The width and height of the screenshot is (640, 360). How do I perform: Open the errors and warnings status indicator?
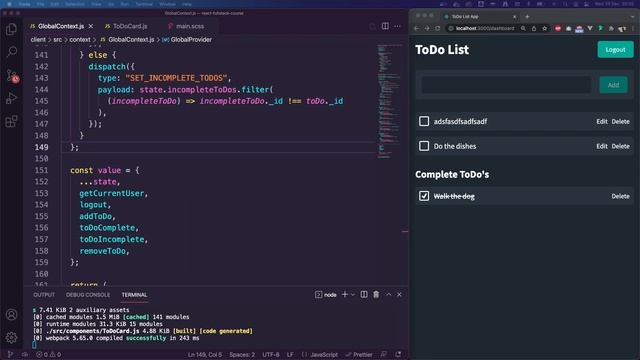pyautogui.click(x=49, y=355)
